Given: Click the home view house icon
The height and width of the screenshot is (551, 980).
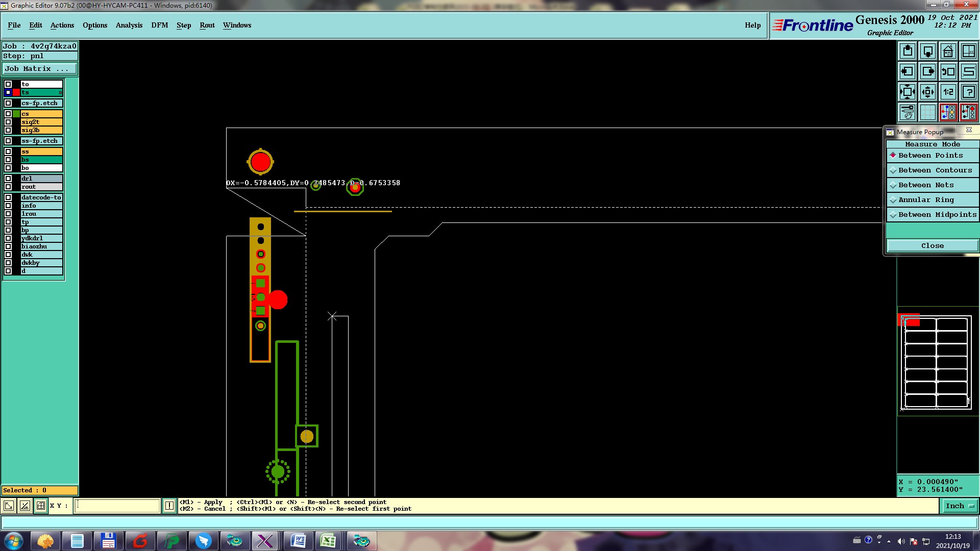Looking at the screenshot, I should tap(948, 51).
